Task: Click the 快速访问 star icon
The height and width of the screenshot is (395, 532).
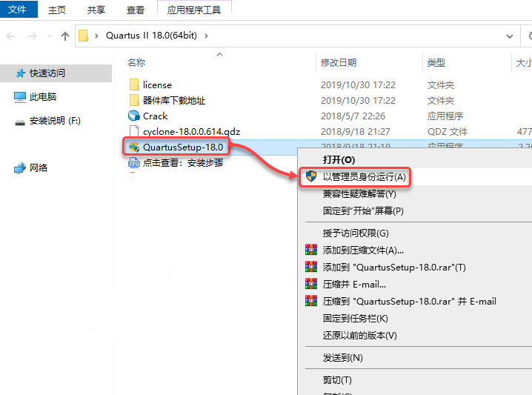Action: tap(21, 73)
